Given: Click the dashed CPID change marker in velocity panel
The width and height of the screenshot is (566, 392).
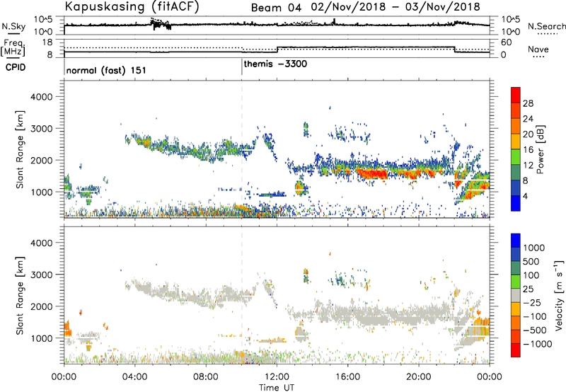Looking at the screenshot, I should point(242,295).
